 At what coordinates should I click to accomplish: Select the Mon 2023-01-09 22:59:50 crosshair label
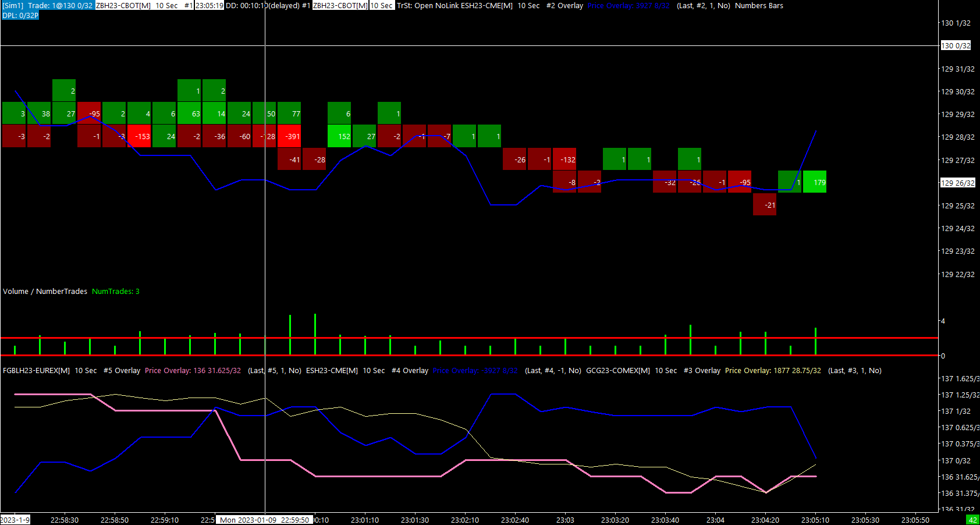click(265, 520)
